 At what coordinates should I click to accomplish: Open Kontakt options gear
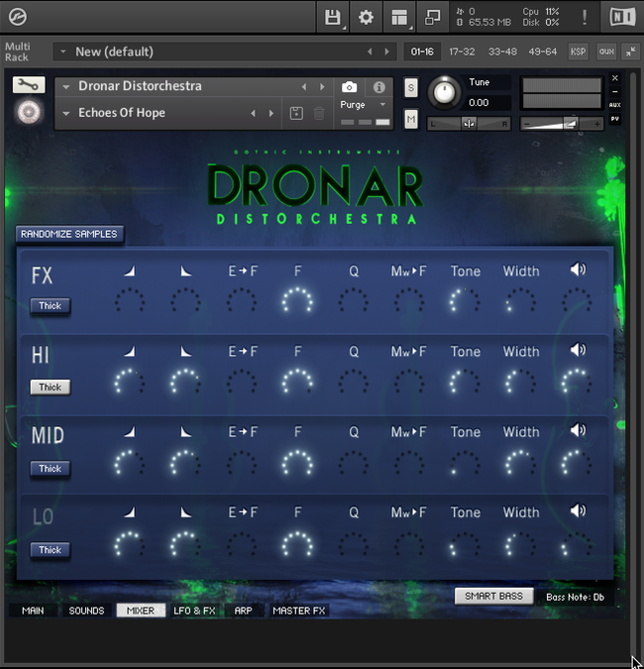pyautogui.click(x=366, y=17)
